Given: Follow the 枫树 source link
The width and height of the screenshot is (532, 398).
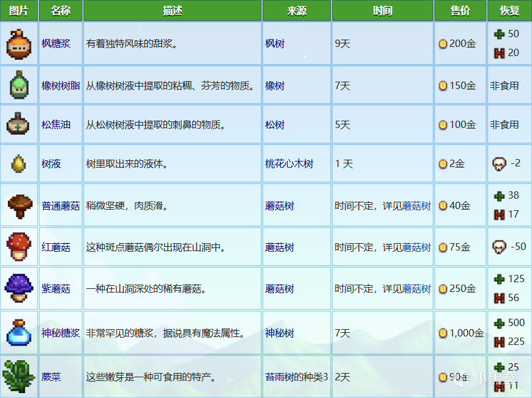Looking at the screenshot, I should [275, 43].
